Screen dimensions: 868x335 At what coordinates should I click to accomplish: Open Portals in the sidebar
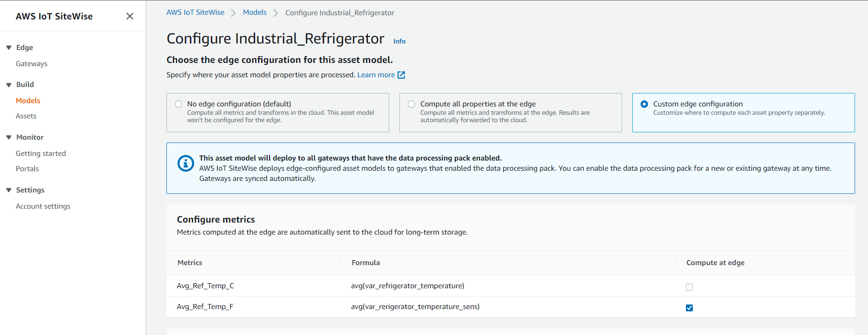(x=27, y=169)
